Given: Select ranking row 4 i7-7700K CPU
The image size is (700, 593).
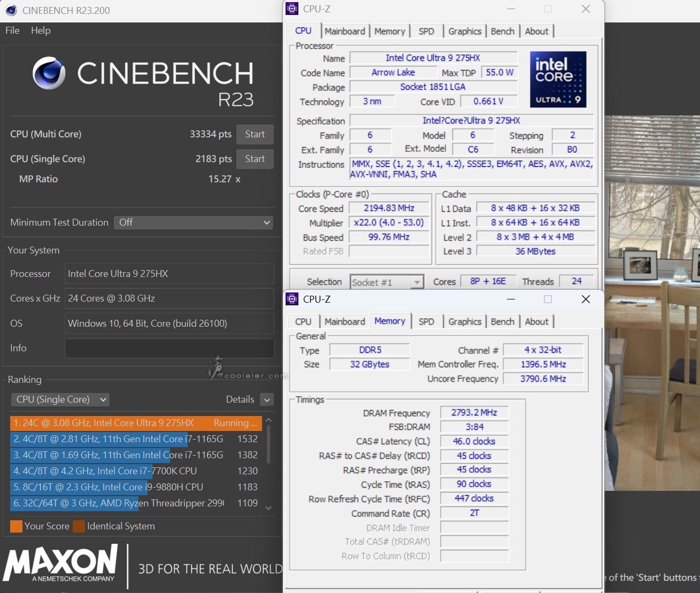Looking at the screenshot, I should click(x=136, y=471).
